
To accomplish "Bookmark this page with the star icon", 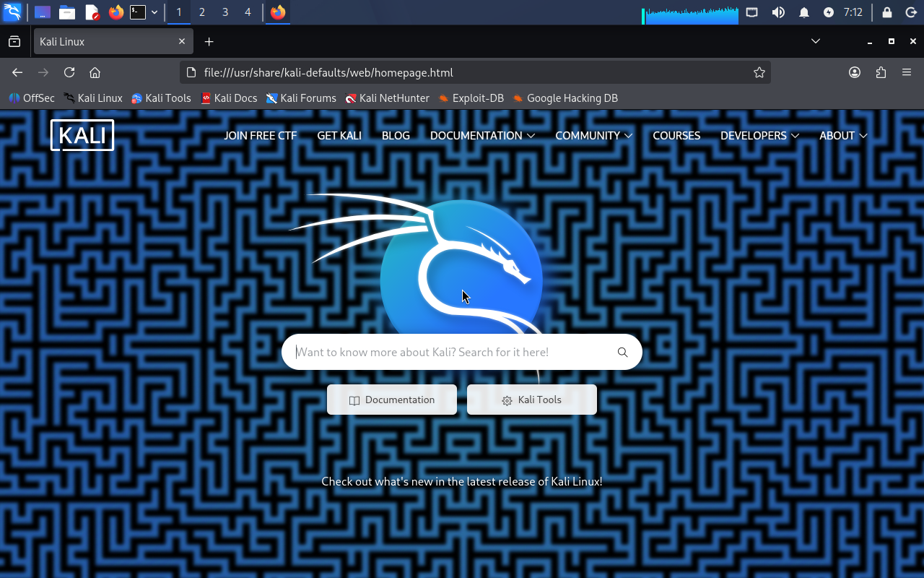I will click(759, 72).
